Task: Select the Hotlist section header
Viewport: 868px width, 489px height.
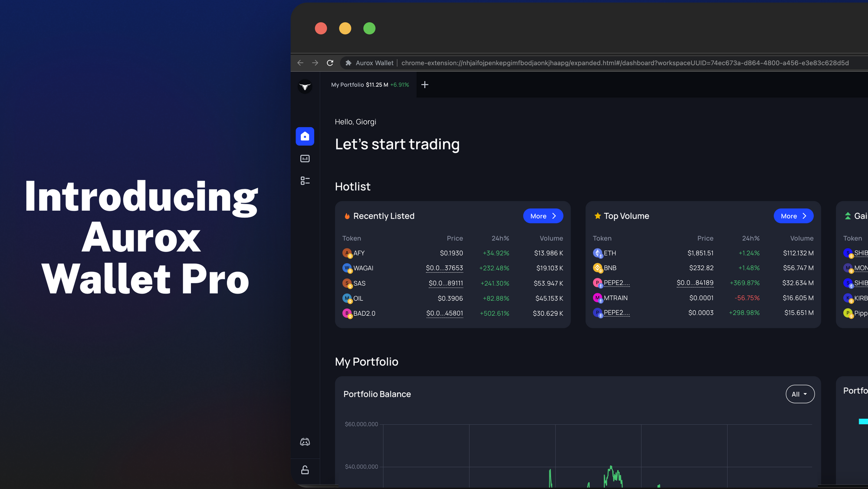Action: tap(353, 186)
